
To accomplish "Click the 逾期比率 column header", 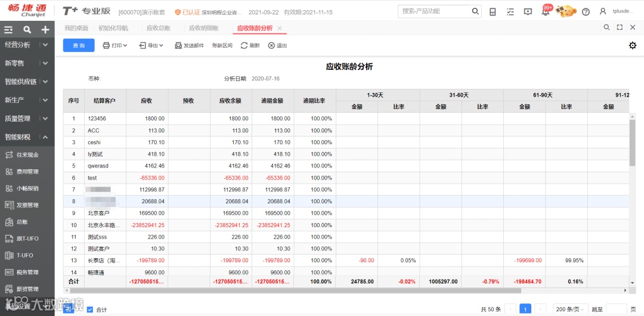I will click(x=314, y=101).
